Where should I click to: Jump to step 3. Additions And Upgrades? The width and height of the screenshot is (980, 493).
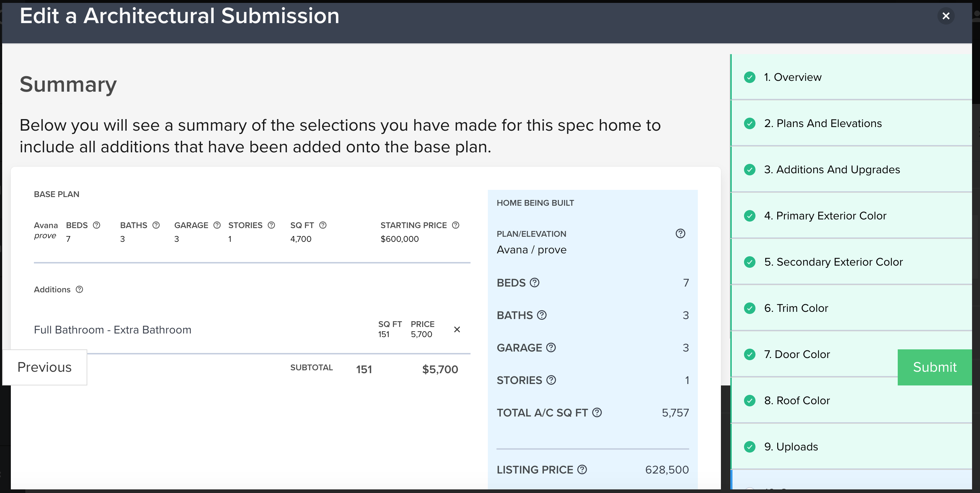(832, 170)
